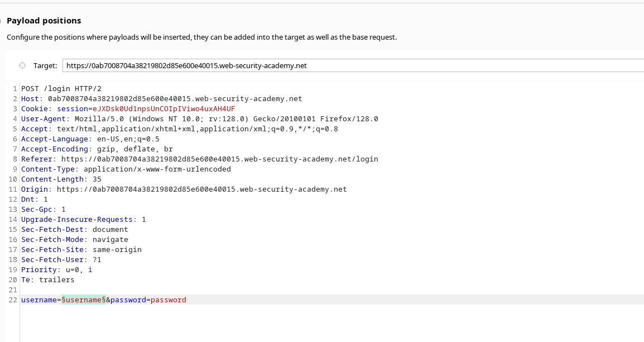Click the Te: trailers header line
The image size is (644, 342).
(x=47, y=280)
